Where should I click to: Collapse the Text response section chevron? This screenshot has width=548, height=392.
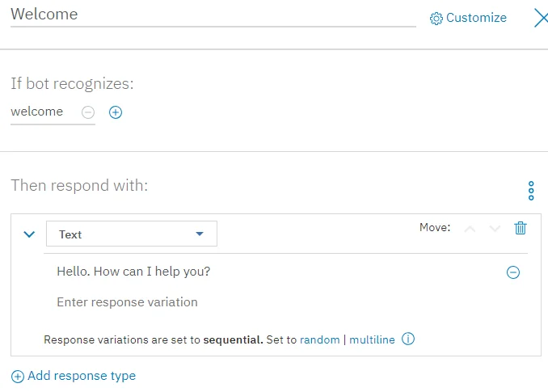pyautogui.click(x=30, y=234)
